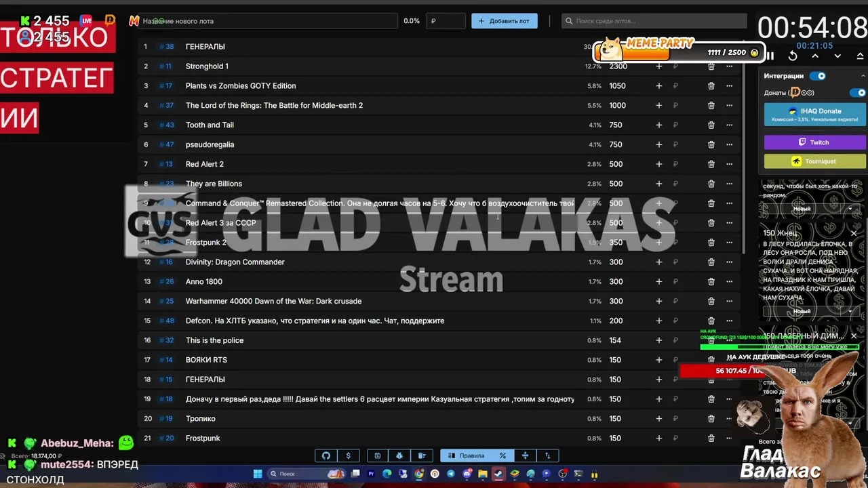Save lots using the save icon

377,455
